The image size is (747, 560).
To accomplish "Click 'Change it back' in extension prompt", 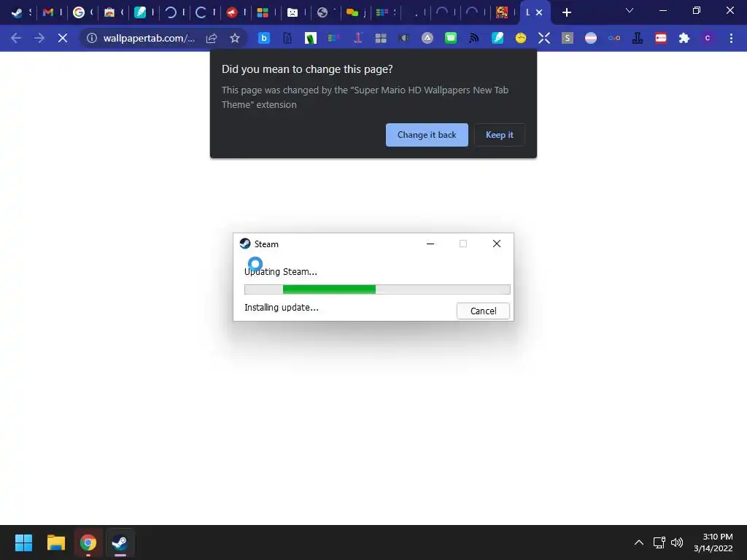I will (427, 135).
